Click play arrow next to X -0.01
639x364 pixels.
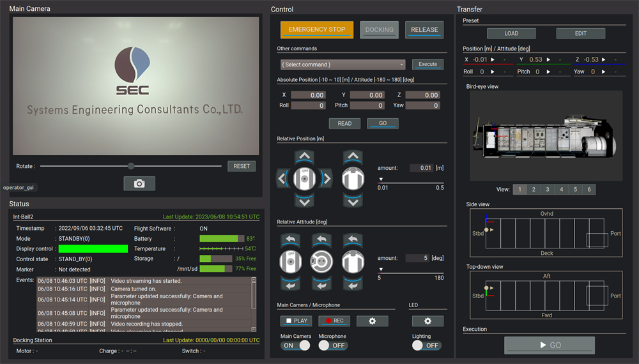point(493,59)
